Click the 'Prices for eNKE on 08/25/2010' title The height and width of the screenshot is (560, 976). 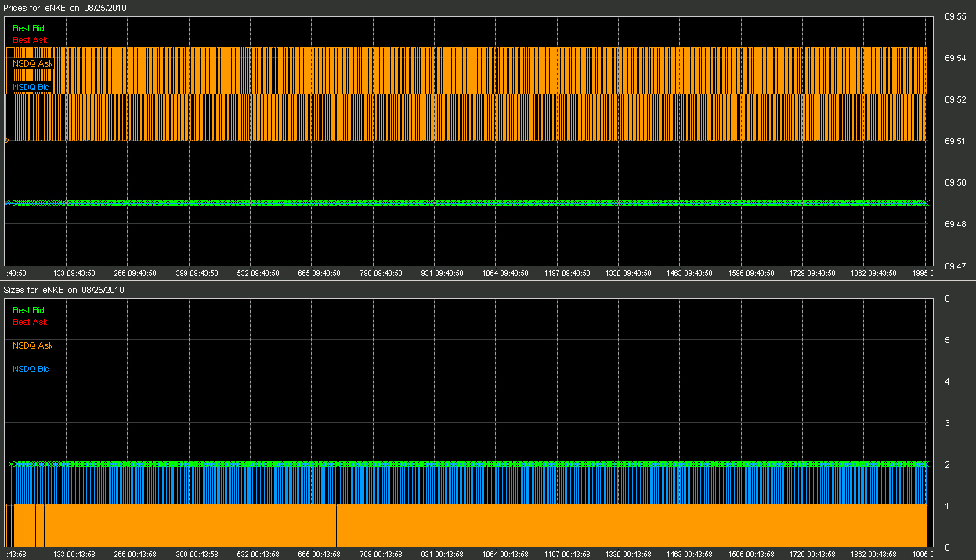(x=66, y=7)
